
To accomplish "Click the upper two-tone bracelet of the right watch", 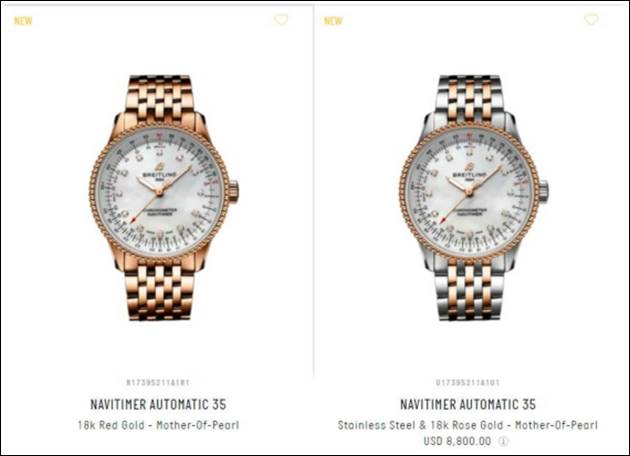I will 469,98.
